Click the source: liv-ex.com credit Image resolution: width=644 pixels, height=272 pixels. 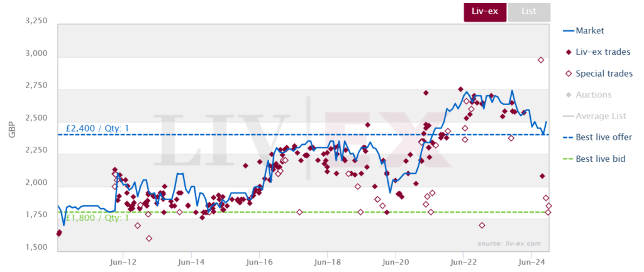point(509,243)
